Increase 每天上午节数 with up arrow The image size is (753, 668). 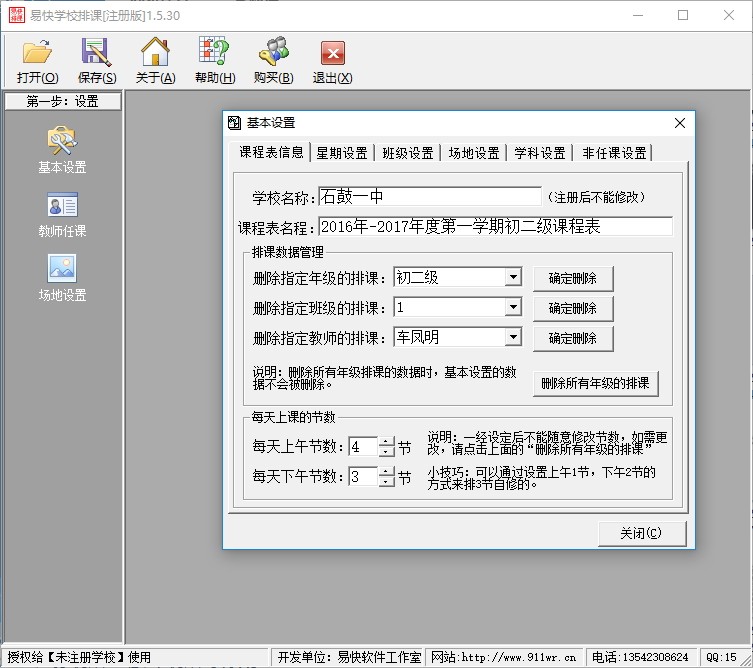[387, 442]
